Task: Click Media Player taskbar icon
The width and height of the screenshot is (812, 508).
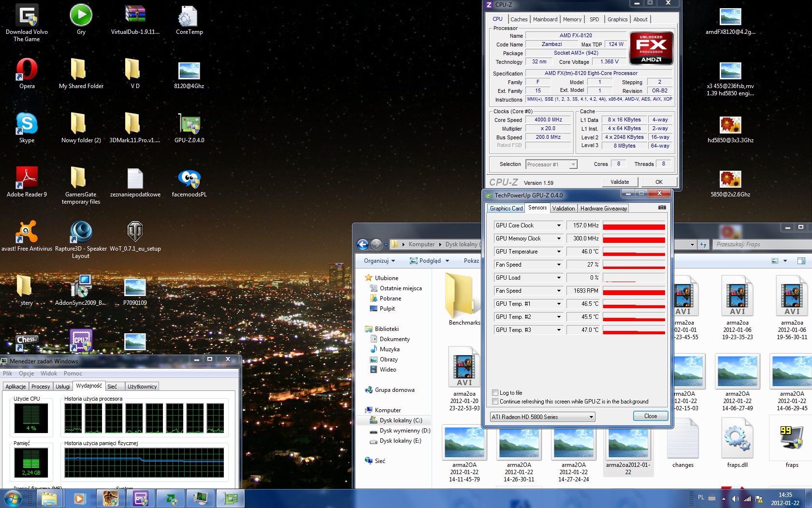Action: (79, 498)
